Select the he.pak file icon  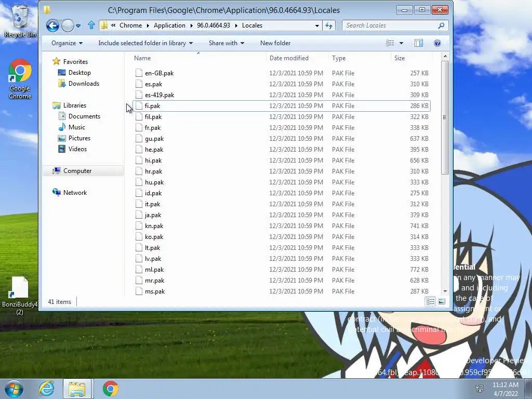point(138,149)
